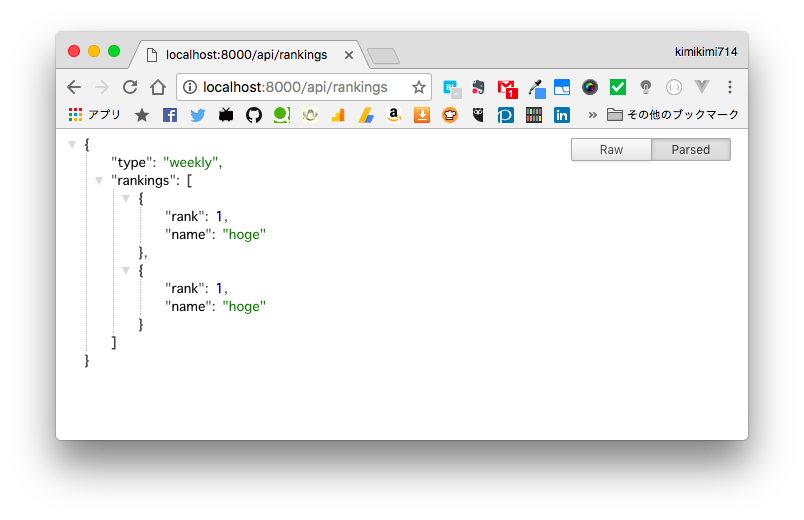This screenshot has height=520, width=804.
Task: Open the GitHub bookmark
Action: [254, 115]
